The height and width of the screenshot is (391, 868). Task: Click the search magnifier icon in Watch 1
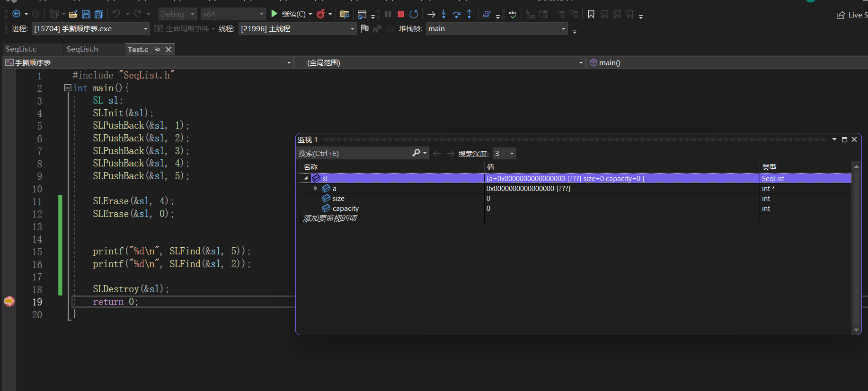click(x=416, y=153)
